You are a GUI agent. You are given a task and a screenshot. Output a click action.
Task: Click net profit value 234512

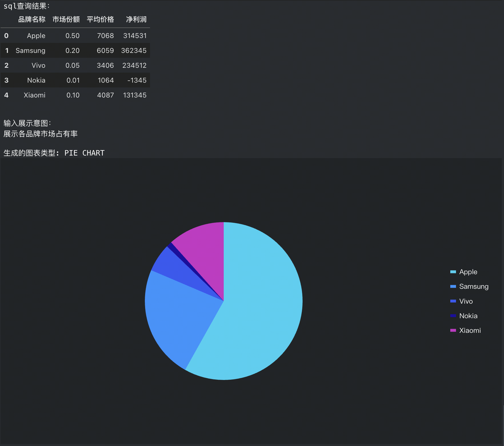pyautogui.click(x=135, y=65)
